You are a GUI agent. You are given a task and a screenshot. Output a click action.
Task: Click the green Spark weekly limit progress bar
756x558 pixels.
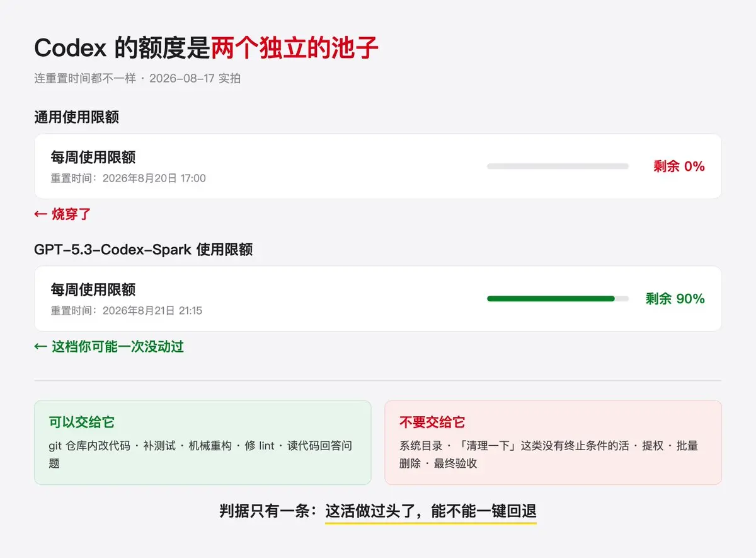click(558, 299)
